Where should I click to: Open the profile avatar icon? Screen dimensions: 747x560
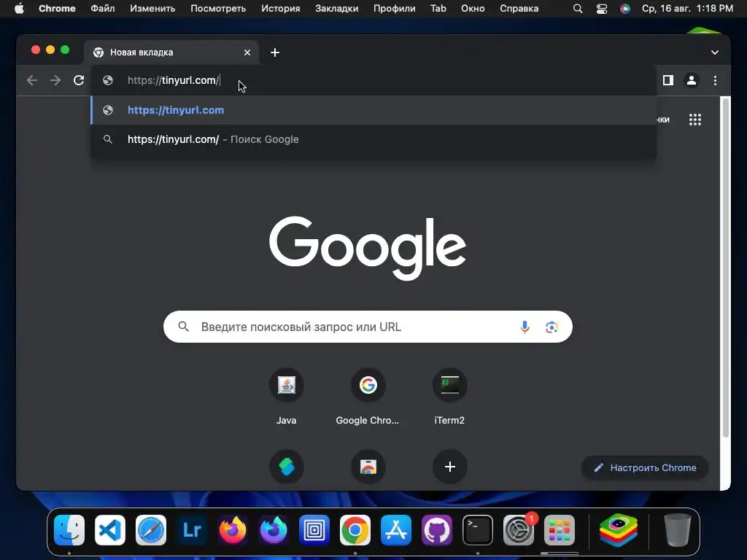[692, 80]
